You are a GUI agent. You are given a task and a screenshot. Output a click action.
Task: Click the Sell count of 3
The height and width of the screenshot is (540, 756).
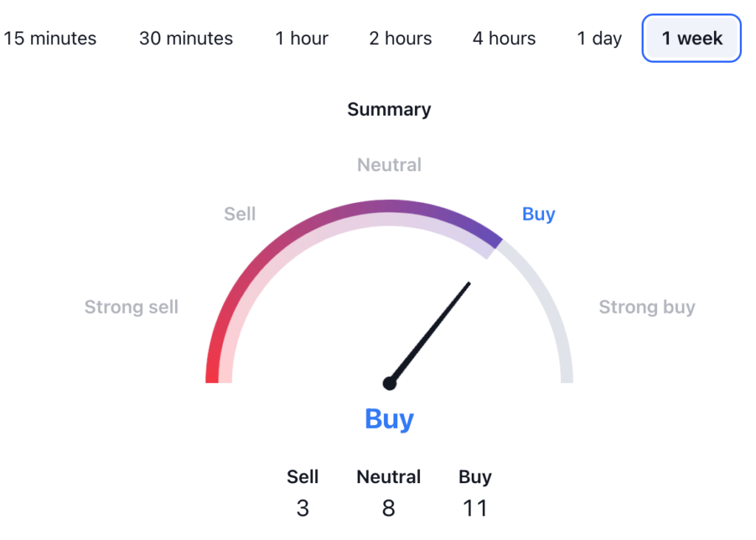[x=303, y=508]
